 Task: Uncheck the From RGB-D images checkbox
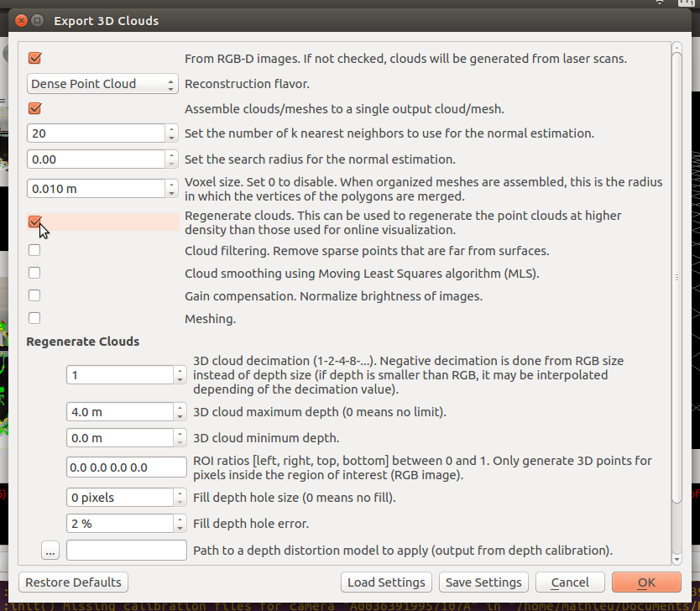point(34,59)
